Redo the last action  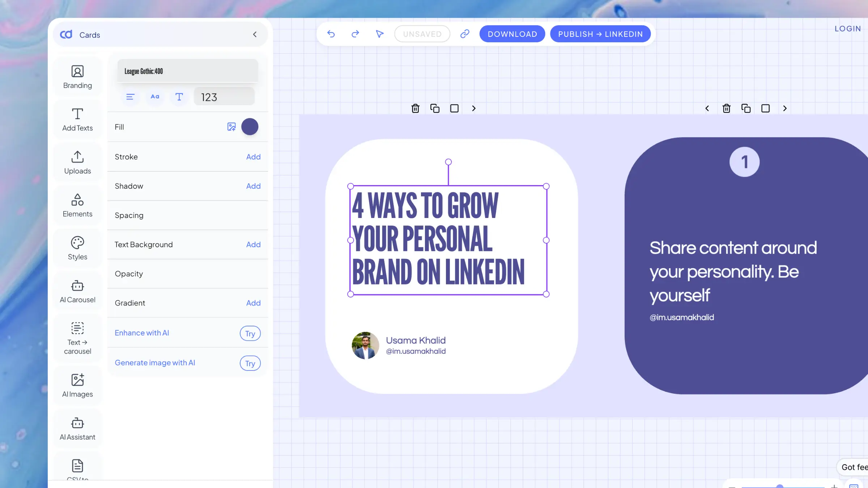point(355,34)
